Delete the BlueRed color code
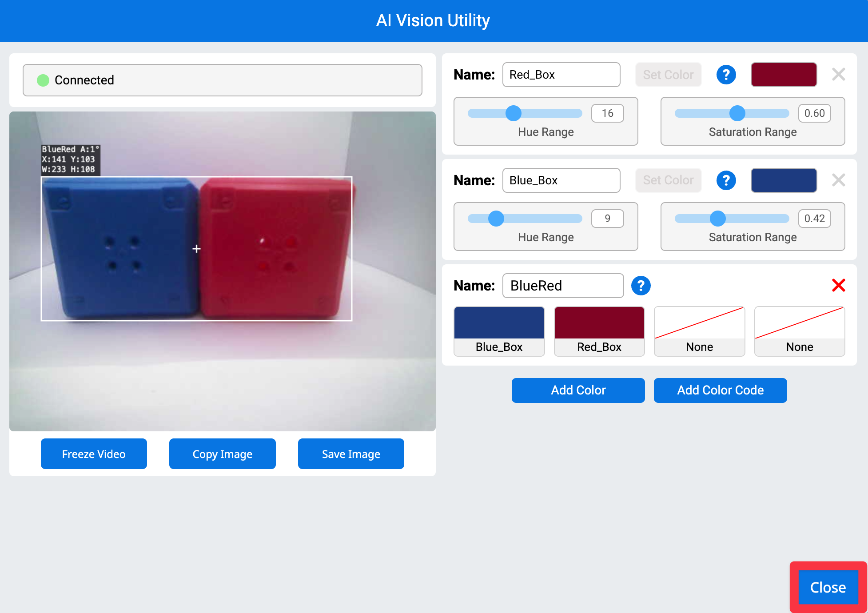The height and width of the screenshot is (613, 868). [x=838, y=286]
